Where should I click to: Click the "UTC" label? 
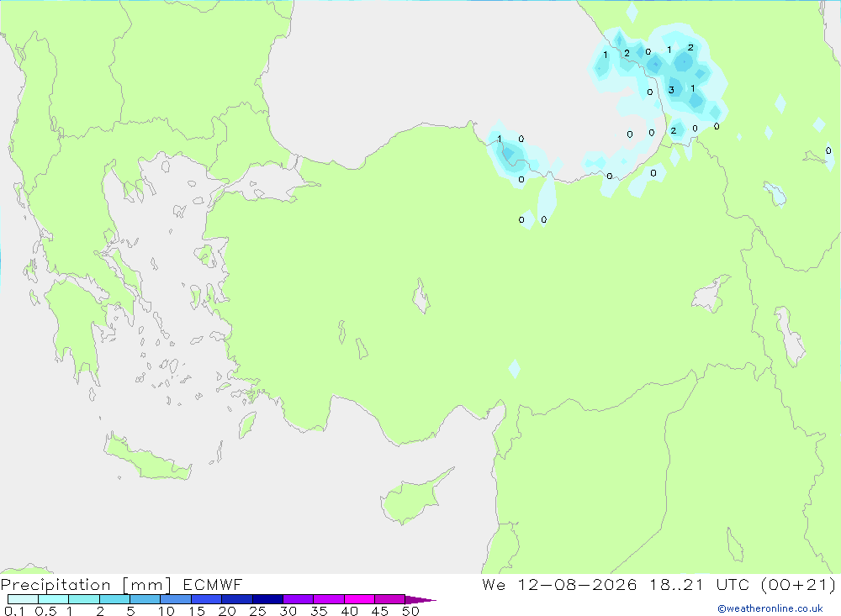point(733,584)
